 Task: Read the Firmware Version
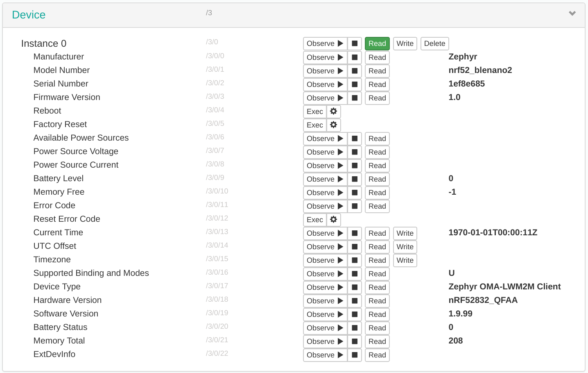click(x=377, y=98)
